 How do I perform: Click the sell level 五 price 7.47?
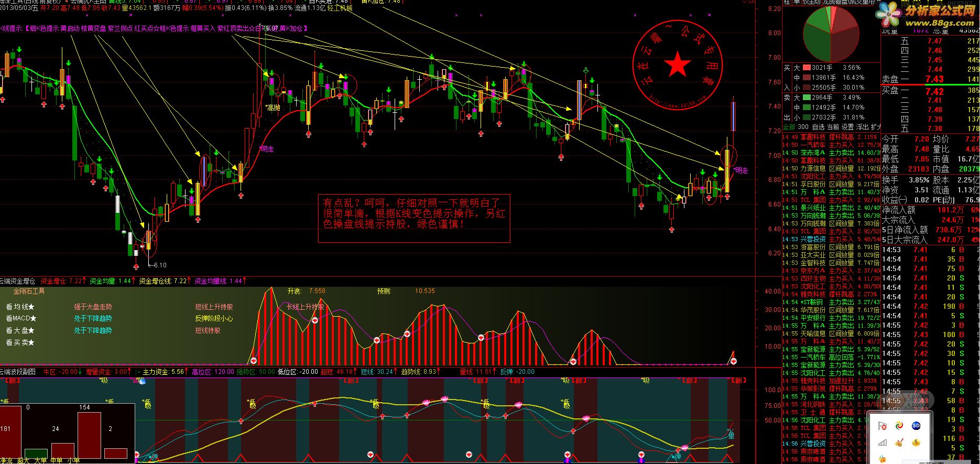click(x=934, y=41)
